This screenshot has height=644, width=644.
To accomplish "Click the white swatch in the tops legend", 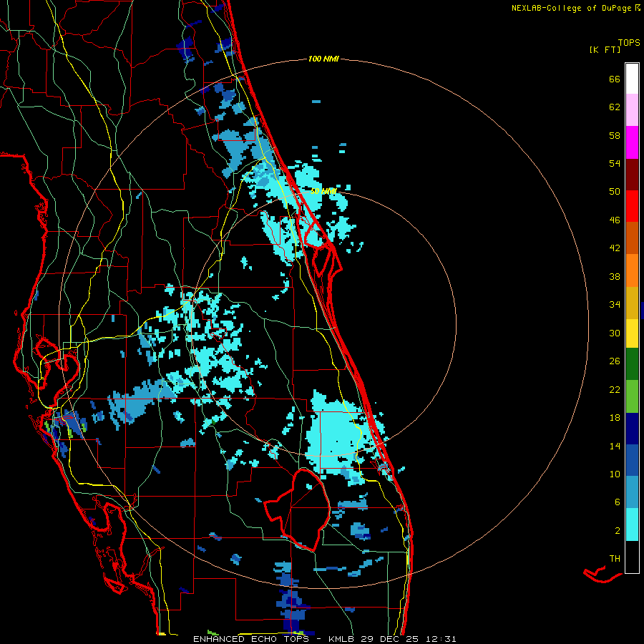I will [632, 79].
